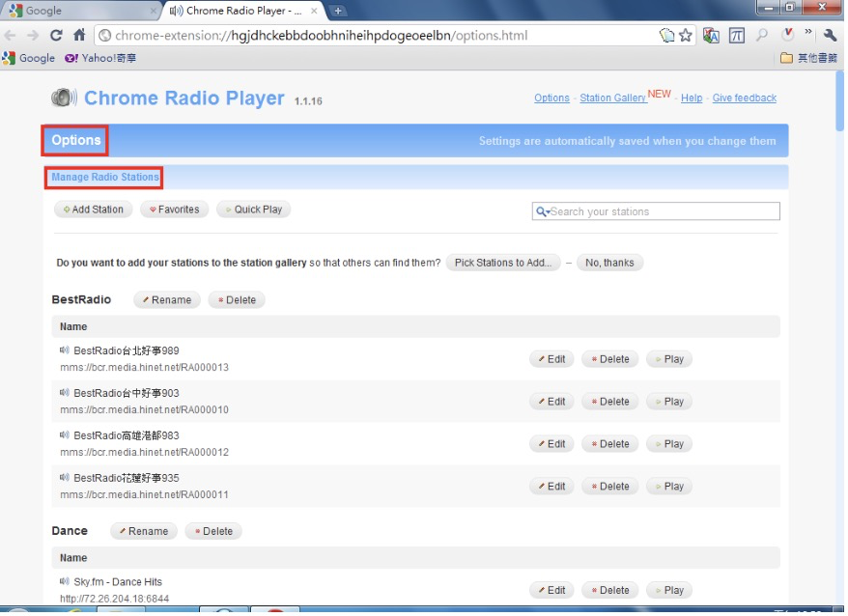Image resolution: width=848 pixels, height=616 pixels.
Task: Open the translate extension icon
Action: pyautogui.click(x=711, y=36)
